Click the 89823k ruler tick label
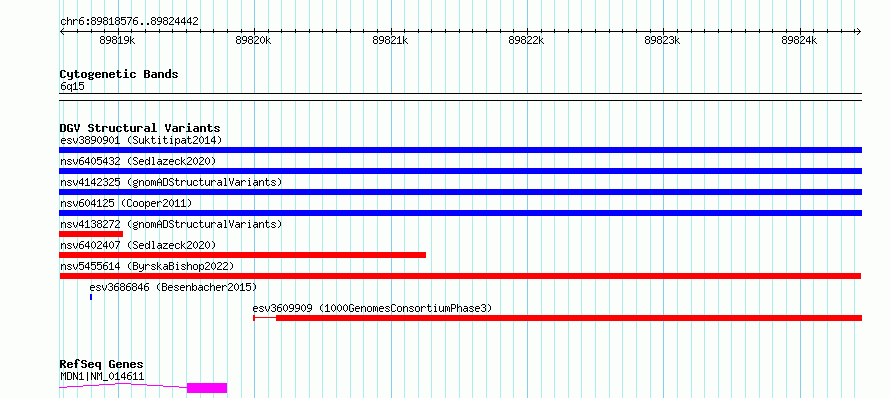Image resolution: width=890 pixels, height=398 pixels. 663,40
